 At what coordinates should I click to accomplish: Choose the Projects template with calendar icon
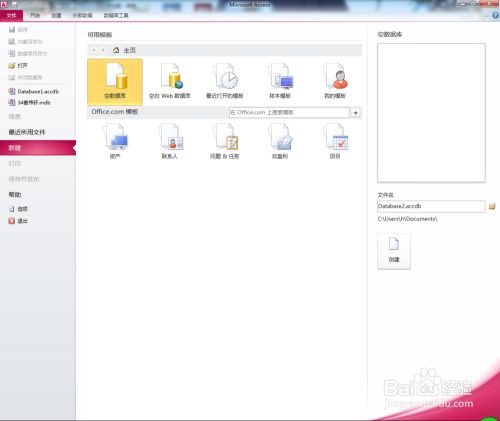coord(335,141)
